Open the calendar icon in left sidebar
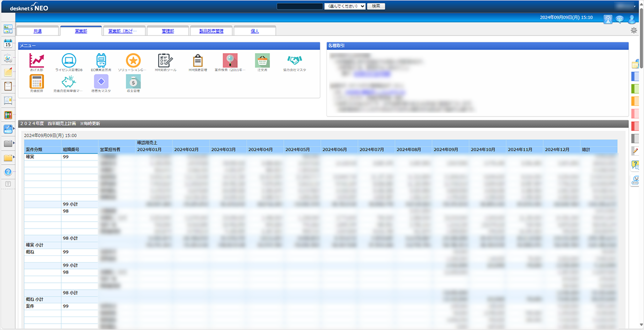 click(x=8, y=44)
